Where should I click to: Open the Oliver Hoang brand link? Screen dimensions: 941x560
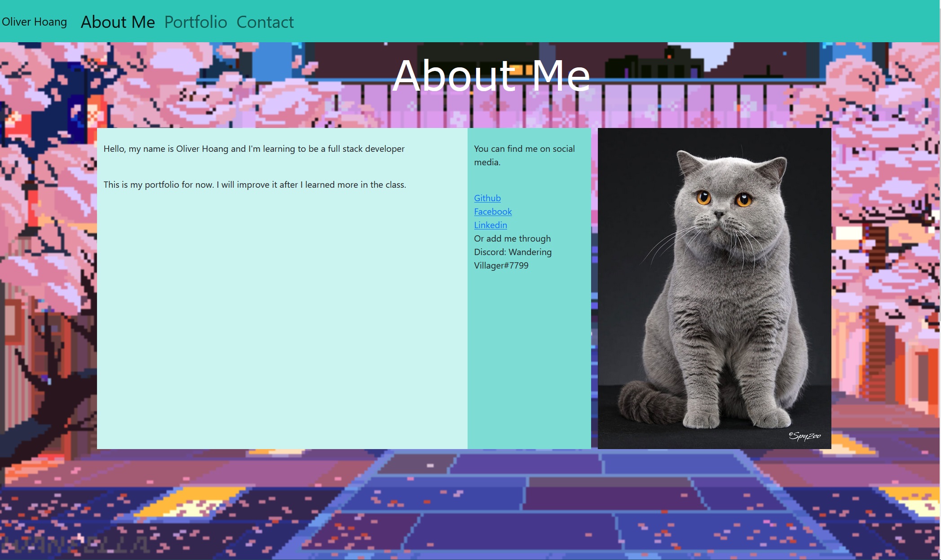[x=34, y=22]
